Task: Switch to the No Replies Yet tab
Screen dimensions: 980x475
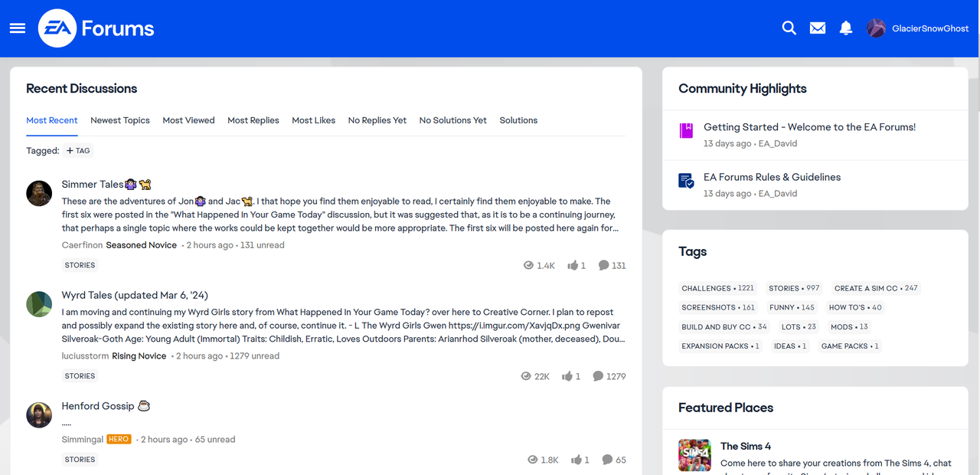Action: tap(377, 120)
